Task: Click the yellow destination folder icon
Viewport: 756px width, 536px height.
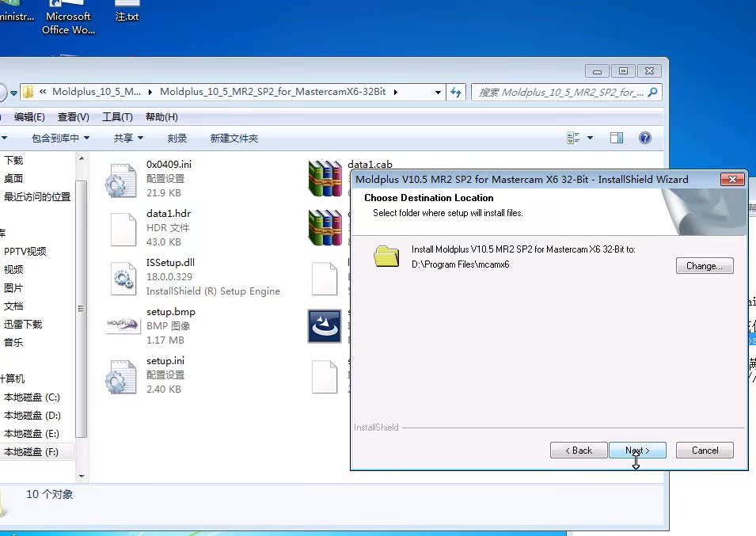Action: [386, 256]
